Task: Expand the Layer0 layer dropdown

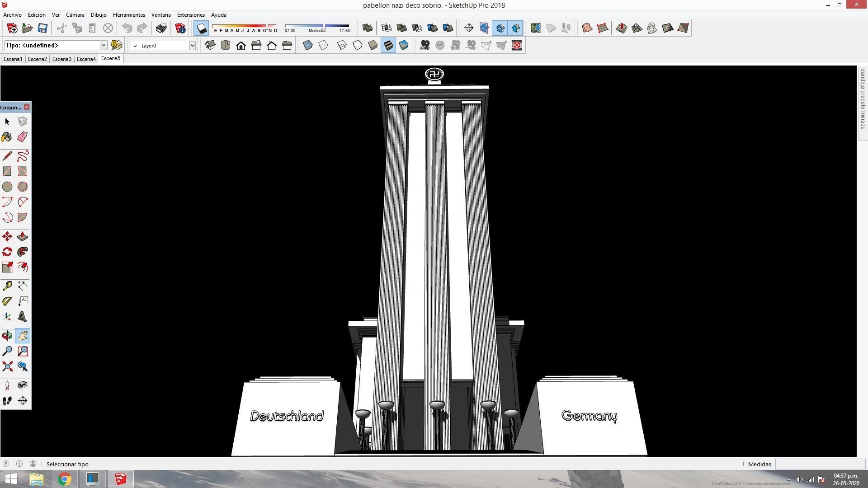Action: [192, 45]
